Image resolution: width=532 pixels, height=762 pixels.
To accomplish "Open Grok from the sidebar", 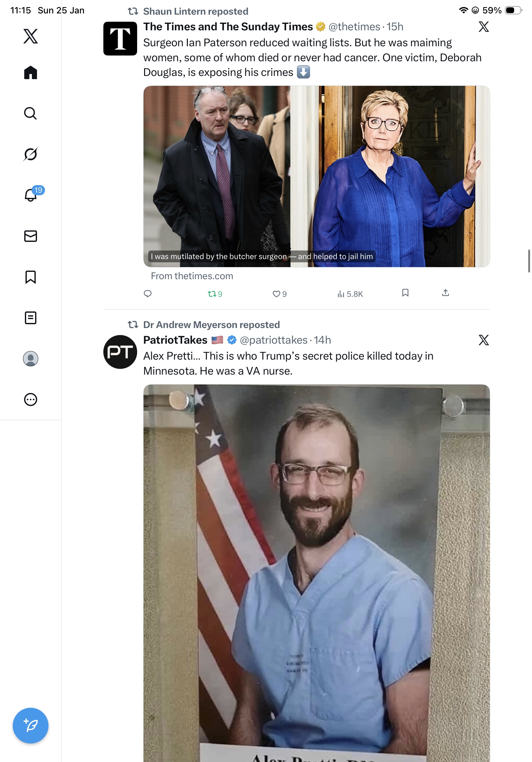I will pyautogui.click(x=31, y=154).
